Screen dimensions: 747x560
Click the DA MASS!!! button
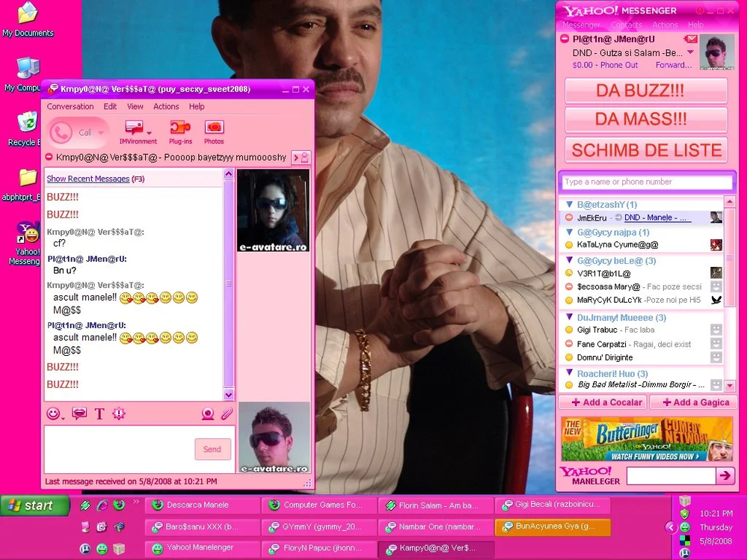click(646, 119)
